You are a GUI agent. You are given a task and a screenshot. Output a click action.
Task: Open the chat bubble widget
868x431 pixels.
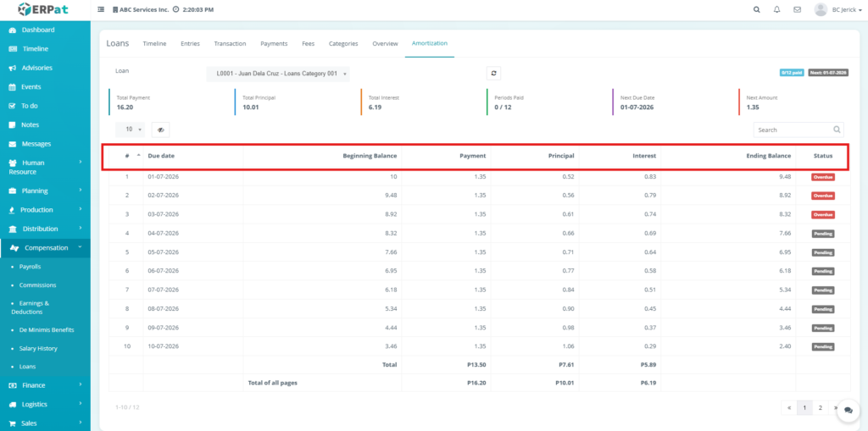pos(849,410)
